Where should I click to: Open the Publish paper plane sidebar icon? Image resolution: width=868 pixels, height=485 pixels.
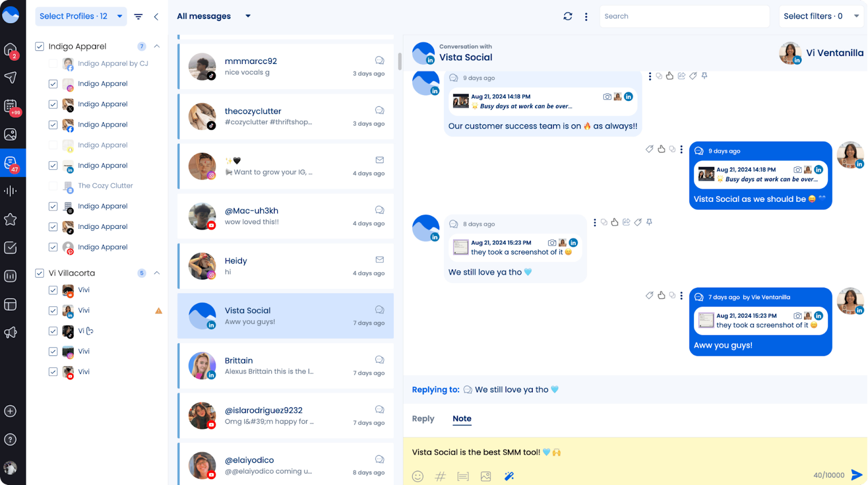point(10,78)
